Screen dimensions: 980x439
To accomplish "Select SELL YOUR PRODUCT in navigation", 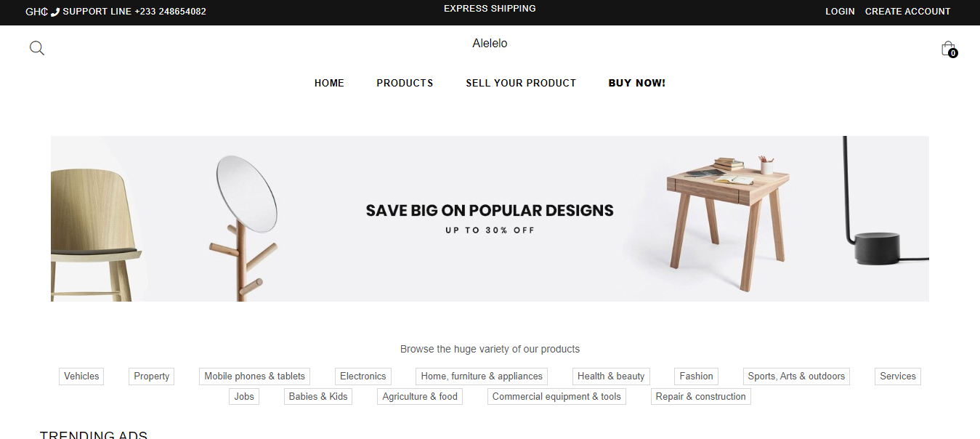I will click(x=521, y=83).
